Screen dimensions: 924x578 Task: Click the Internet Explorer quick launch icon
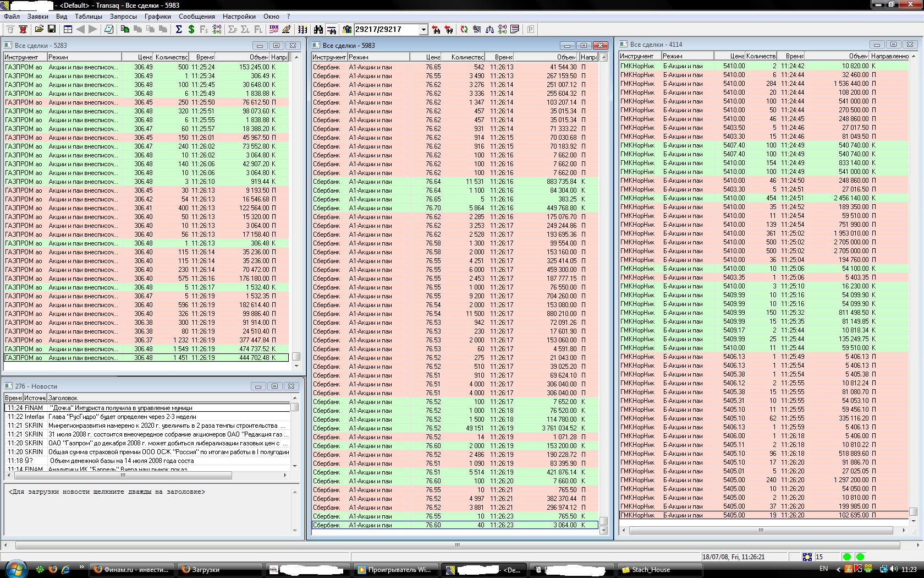pyautogui.click(x=65, y=569)
